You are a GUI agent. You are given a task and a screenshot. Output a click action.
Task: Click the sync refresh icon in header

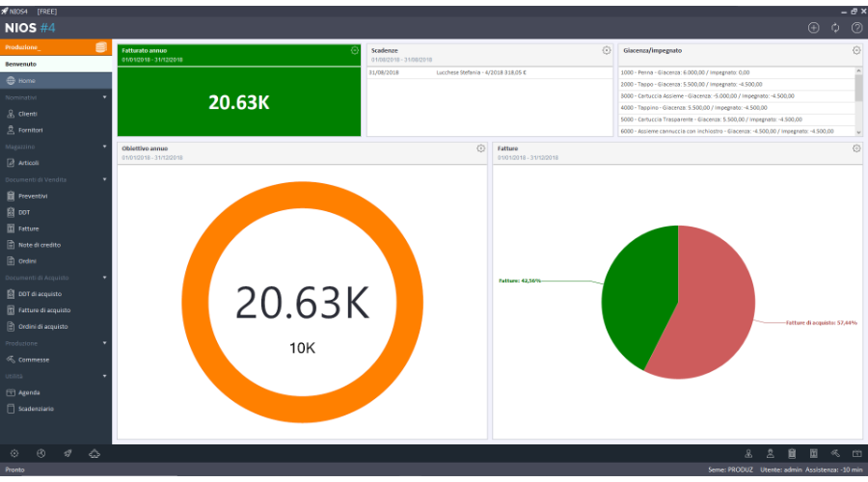pos(835,28)
